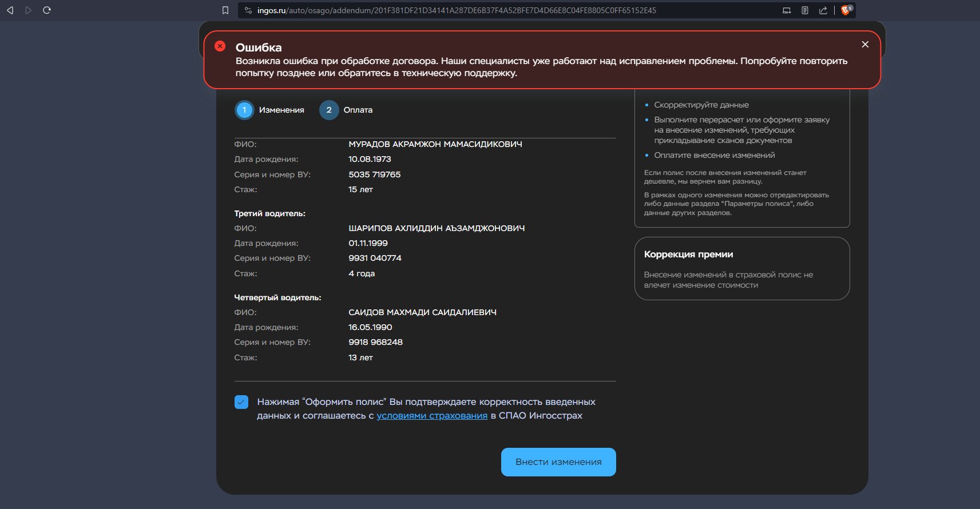Click the URL address field
This screenshot has width=980, height=509.
point(458,10)
